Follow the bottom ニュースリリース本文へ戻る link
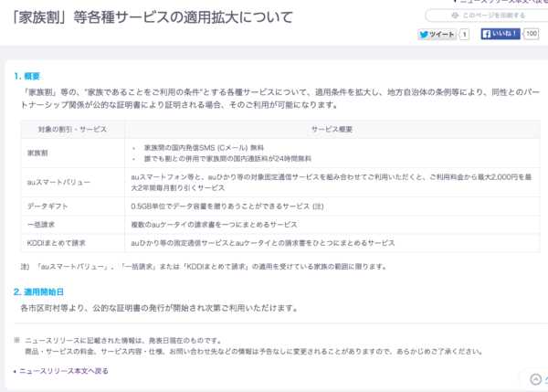 (x=63, y=372)
